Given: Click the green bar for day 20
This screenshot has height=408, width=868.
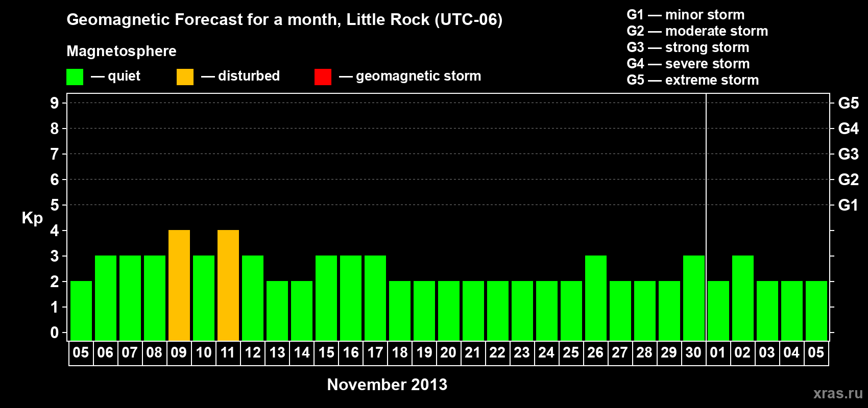Looking at the screenshot, I should pos(449,311).
